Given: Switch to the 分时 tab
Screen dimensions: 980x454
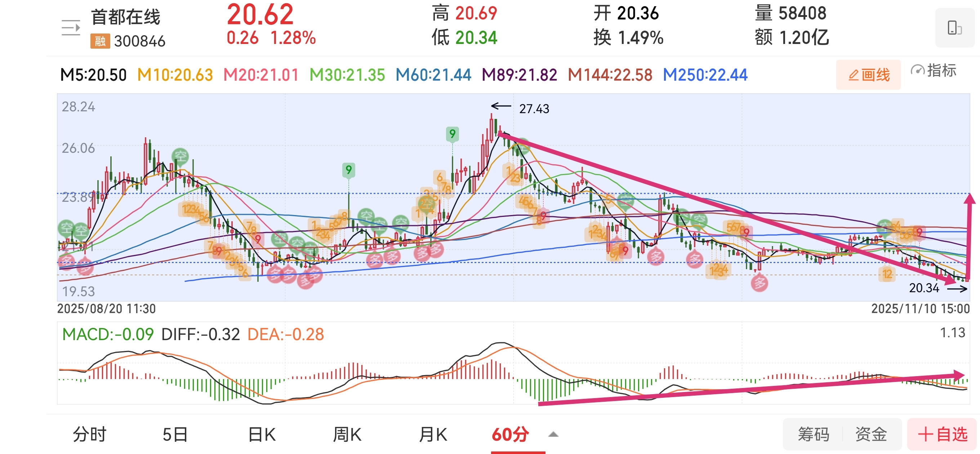Looking at the screenshot, I should (90, 434).
